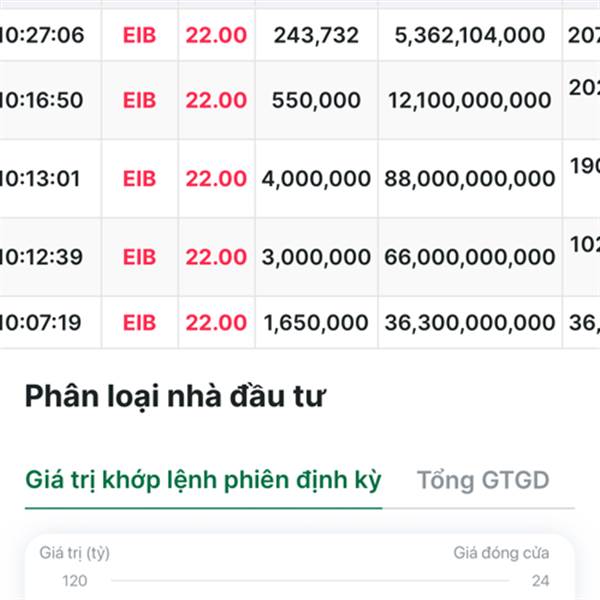The width and height of the screenshot is (600, 600).
Task: Click the 66,000,000,000 value cell
Action: [x=470, y=257]
